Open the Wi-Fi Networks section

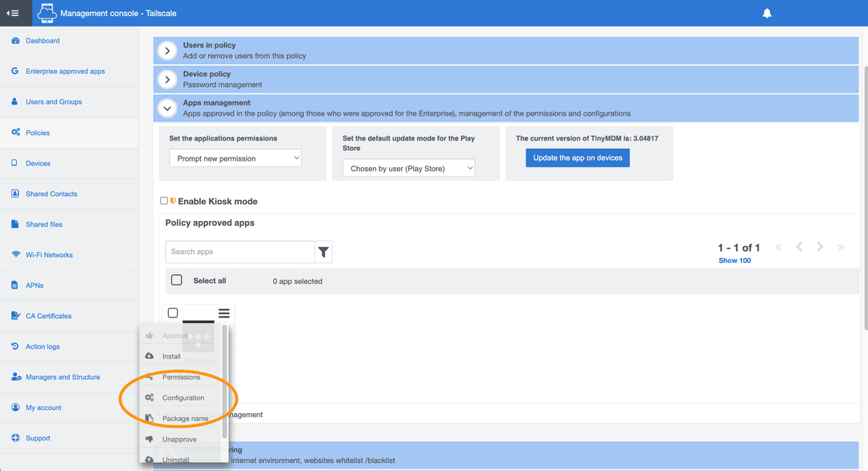coord(50,255)
